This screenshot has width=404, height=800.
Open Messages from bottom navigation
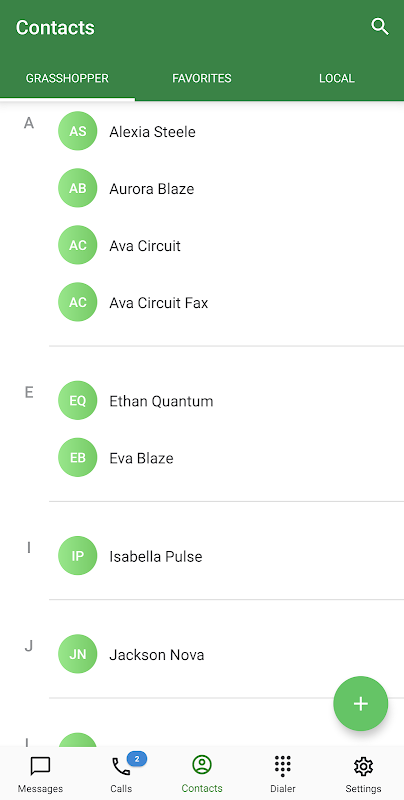(40, 774)
